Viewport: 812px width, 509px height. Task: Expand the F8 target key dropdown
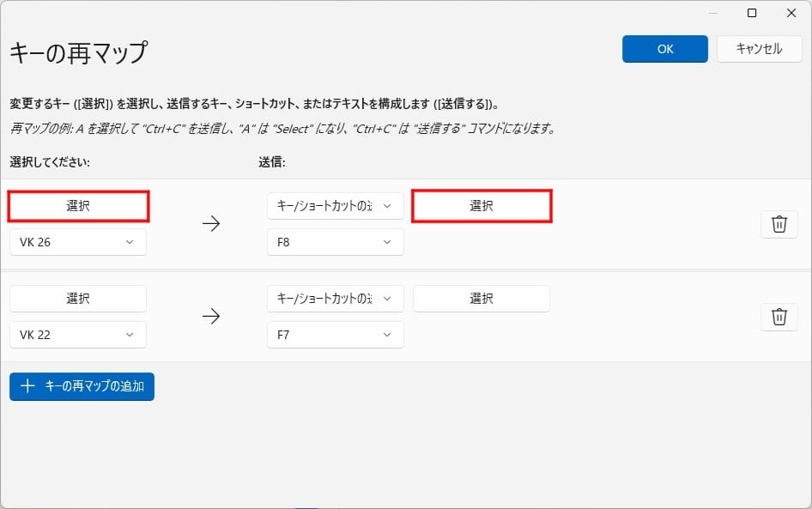[x=335, y=242]
